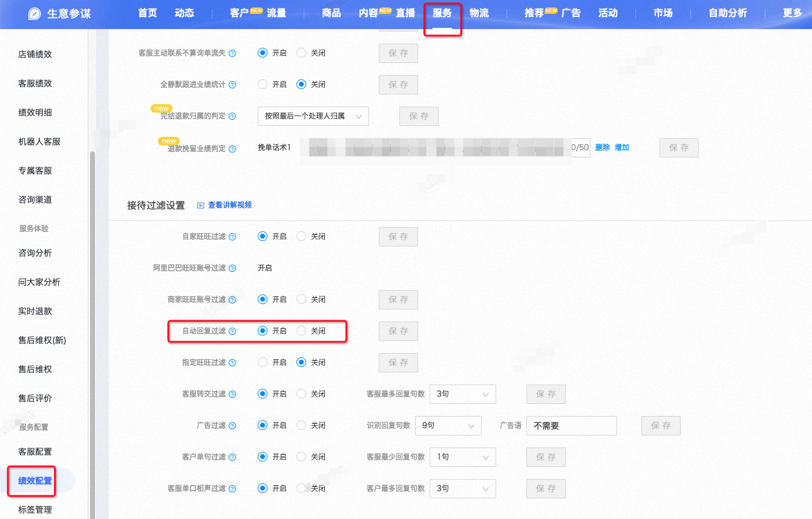Open help icon beside 客服主动联系不算询单流失
812x519 pixels.
(232, 53)
